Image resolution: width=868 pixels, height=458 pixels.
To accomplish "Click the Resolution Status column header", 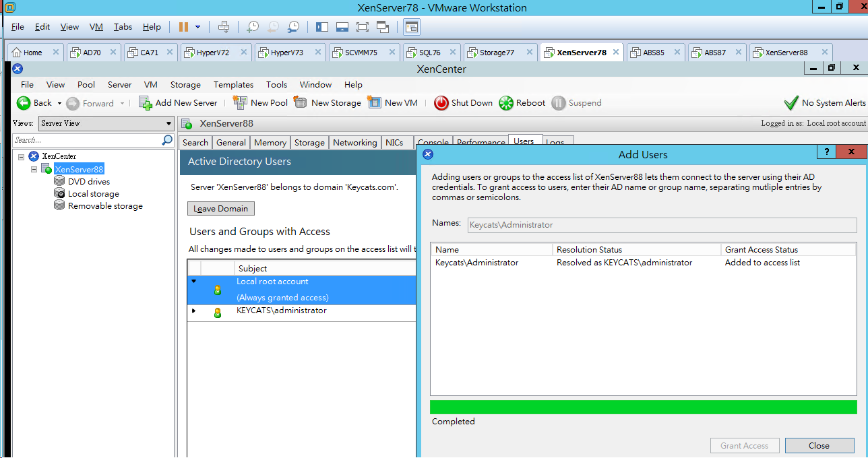I will 636,250.
